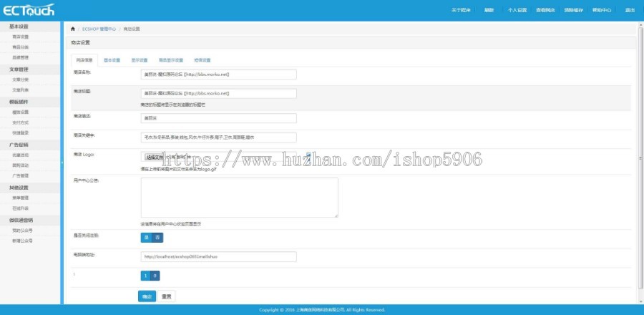The height and width of the screenshot is (315, 644).
Task: Click the blue 确定 submit button
Action: coord(147,296)
